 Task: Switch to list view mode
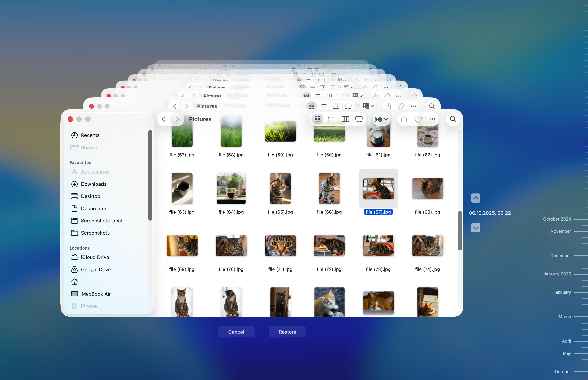(331, 119)
